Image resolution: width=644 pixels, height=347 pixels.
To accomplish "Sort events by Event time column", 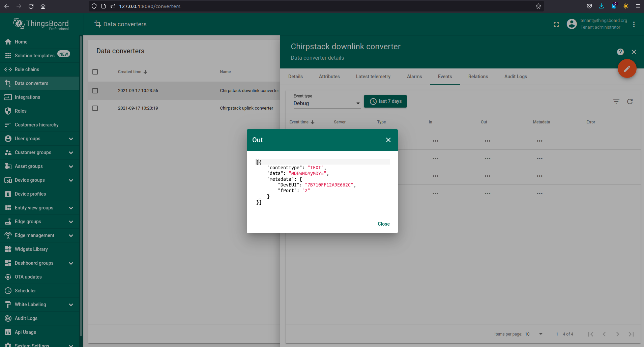I will pos(302,122).
